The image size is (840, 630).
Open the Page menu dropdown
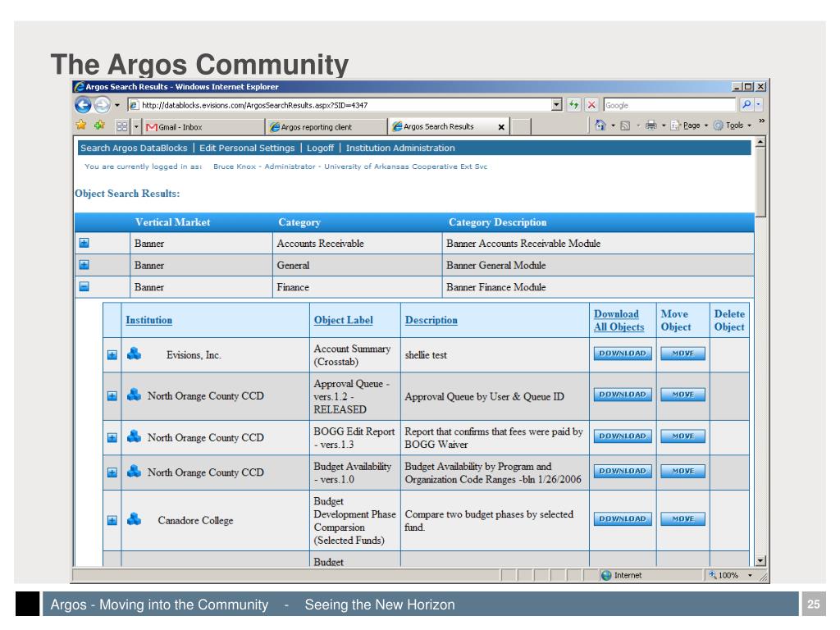pyautogui.click(x=689, y=126)
